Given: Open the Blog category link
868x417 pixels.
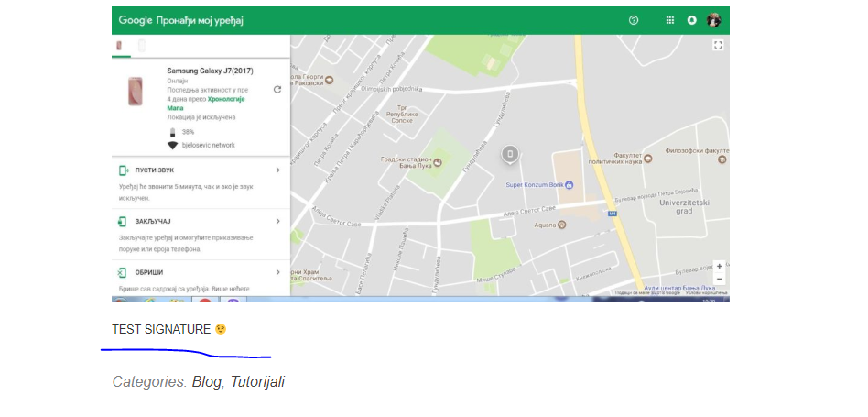Looking at the screenshot, I should [207, 381].
